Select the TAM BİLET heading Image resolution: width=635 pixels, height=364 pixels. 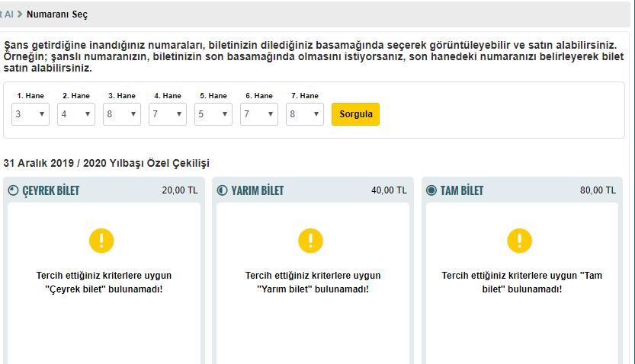[462, 190]
